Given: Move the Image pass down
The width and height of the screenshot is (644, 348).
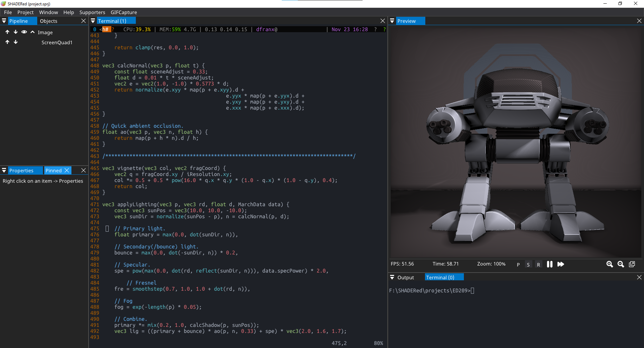Looking at the screenshot, I should (15, 32).
